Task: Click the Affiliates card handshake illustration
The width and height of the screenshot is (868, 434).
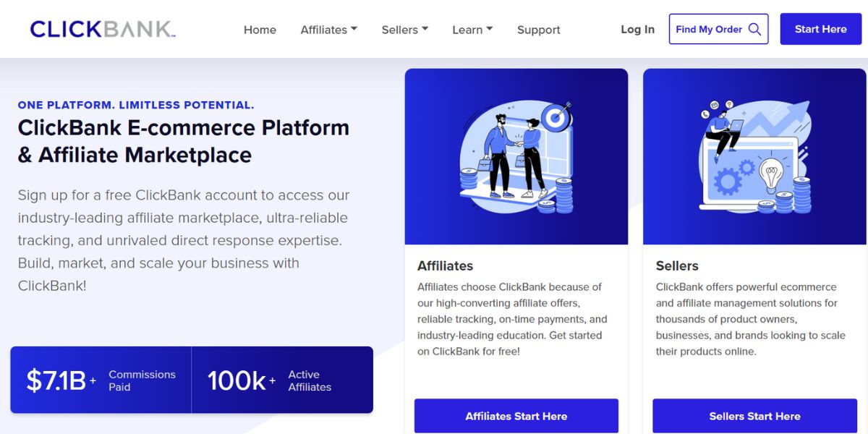Action: point(516,157)
